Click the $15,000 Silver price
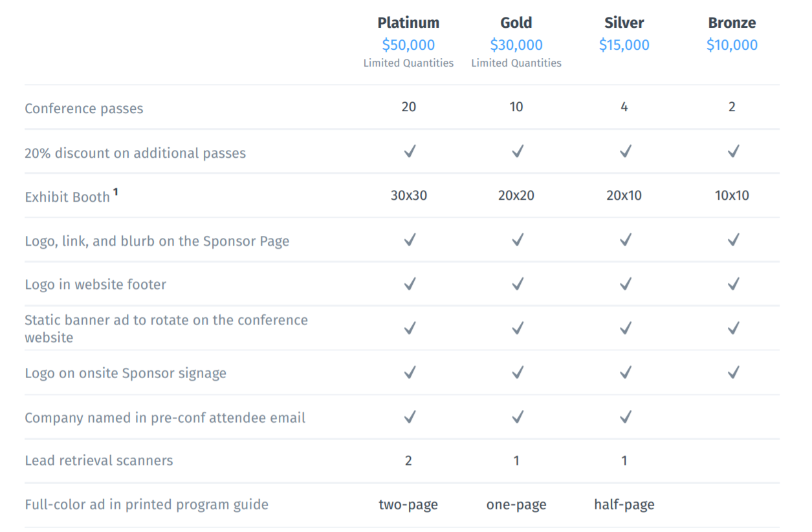 click(x=624, y=45)
